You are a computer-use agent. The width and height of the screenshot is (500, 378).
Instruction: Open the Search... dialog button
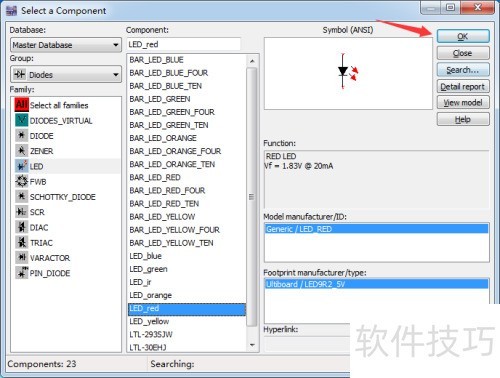(463, 70)
